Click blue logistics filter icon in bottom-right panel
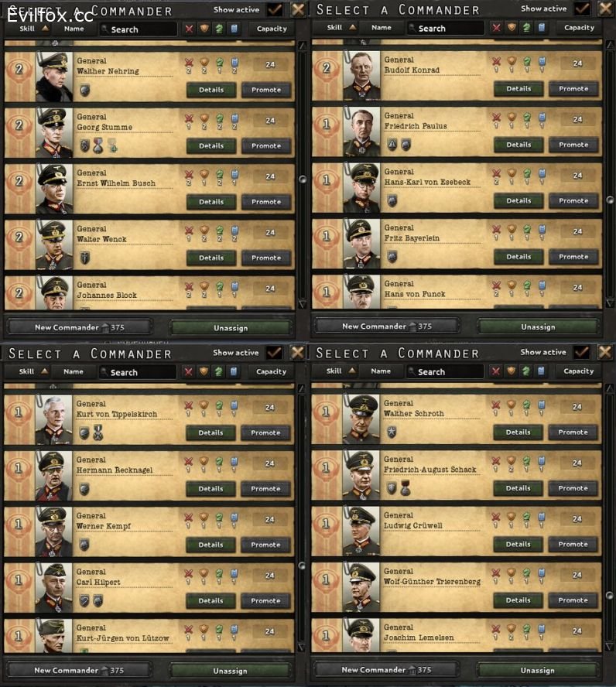This screenshot has height=687, width=616. coord(541,371)
